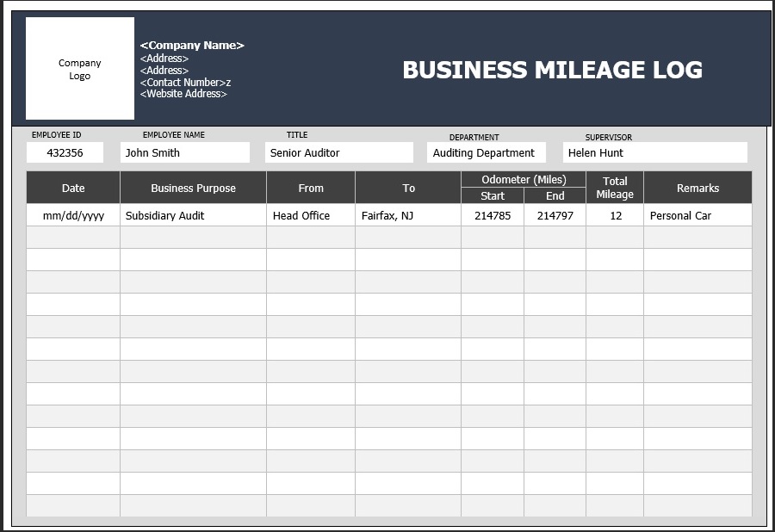Click the Total Mileage value of 12

(615, 215)
